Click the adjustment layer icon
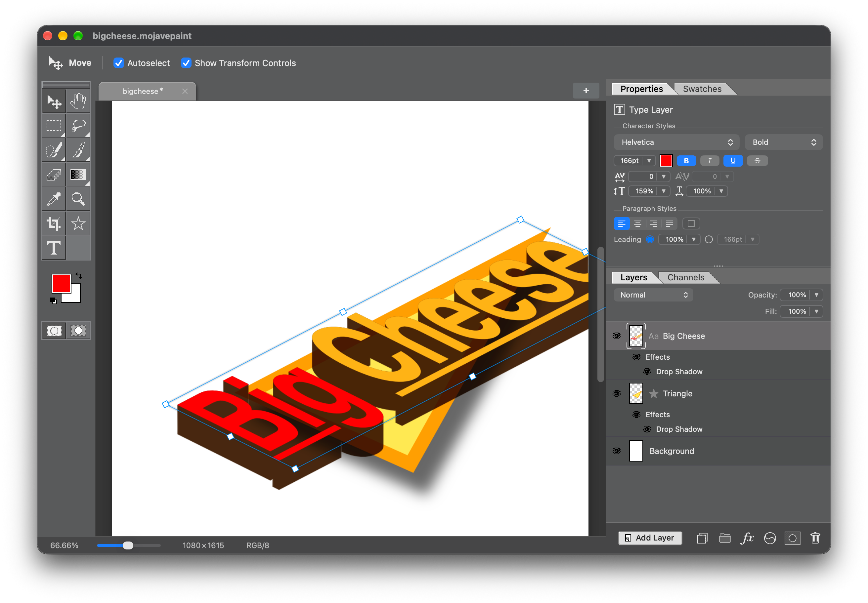 [770, 538]
